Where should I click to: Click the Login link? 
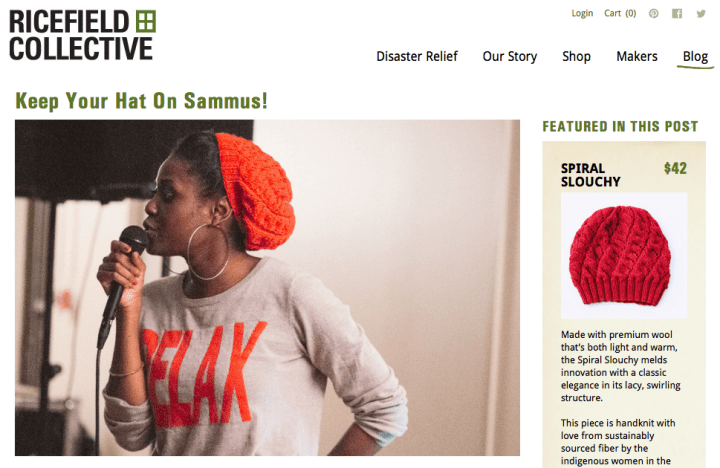tap(582, 14)
